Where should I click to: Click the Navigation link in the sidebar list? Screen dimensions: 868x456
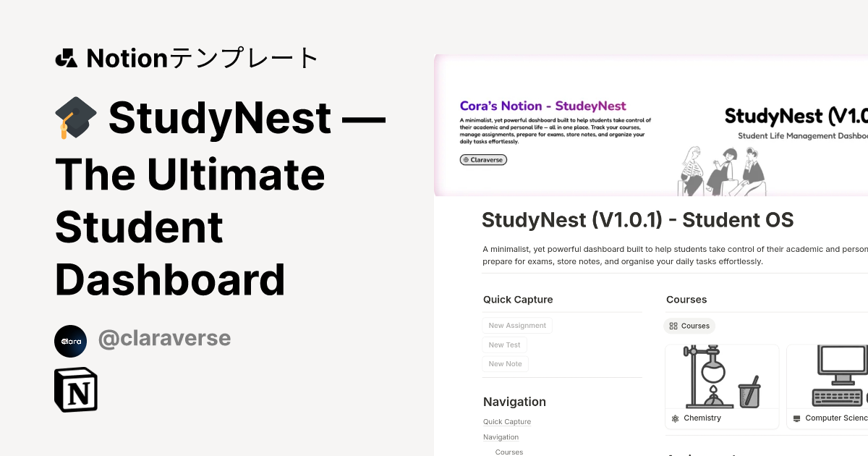(x=501, y=437)
